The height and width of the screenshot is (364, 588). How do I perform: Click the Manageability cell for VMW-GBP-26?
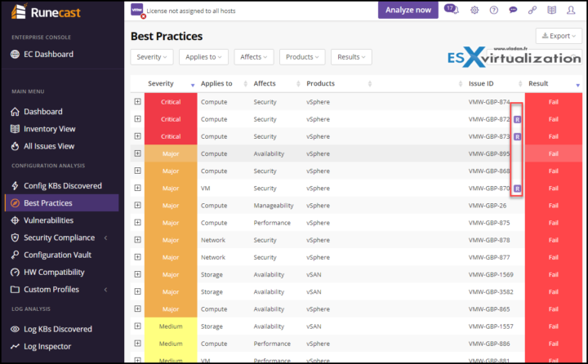pyautogui.click(x=274, y=206)
